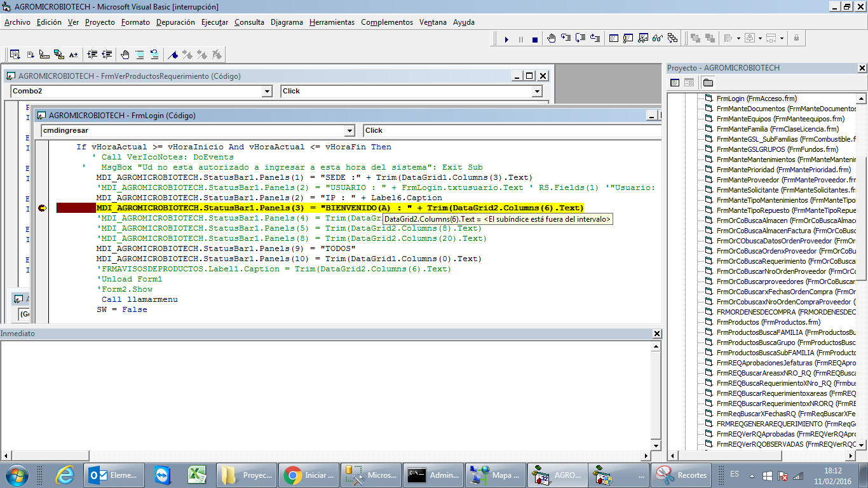Open the Make Same Size dropdown arrow
868x488 pixels.
click(782, 39)
